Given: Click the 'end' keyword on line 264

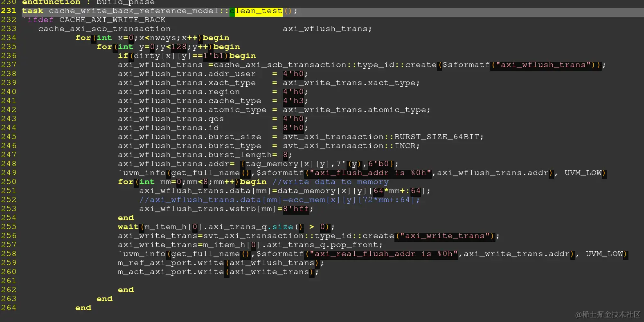Looking at the screenshot, I should (x=83, y=308).
